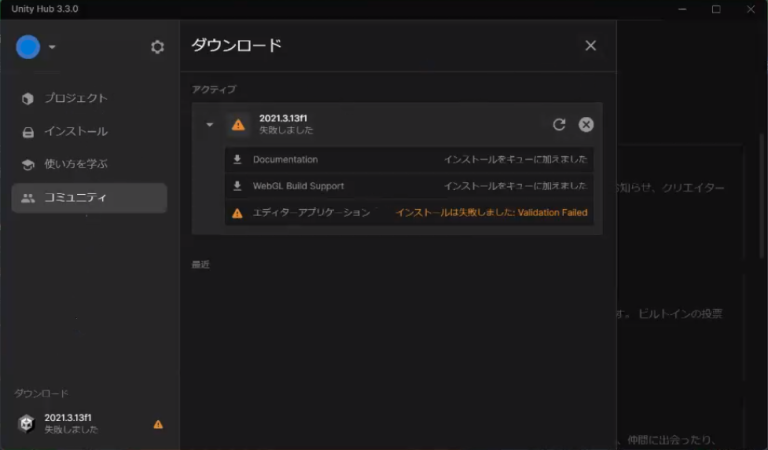Open preferences with the gear icon

[x=157, y=47]
